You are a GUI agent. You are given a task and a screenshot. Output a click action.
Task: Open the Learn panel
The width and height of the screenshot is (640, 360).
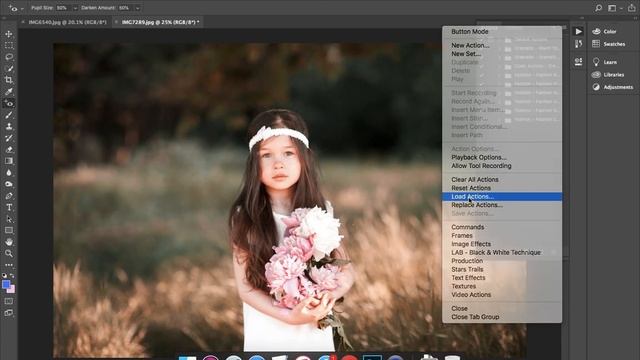pyautogui.click(x=604, y=62)
